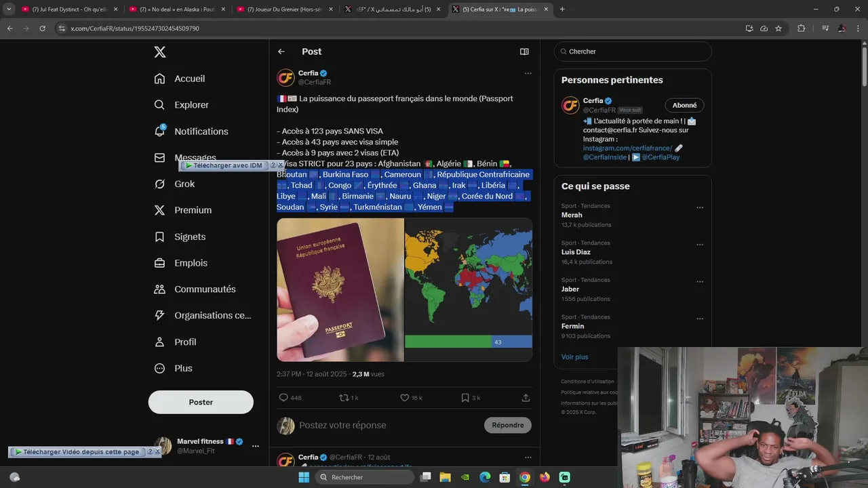This screenshot has height=488, width=868.
Task: Open Notifications from the sidebar
Action: coord(191,131)
